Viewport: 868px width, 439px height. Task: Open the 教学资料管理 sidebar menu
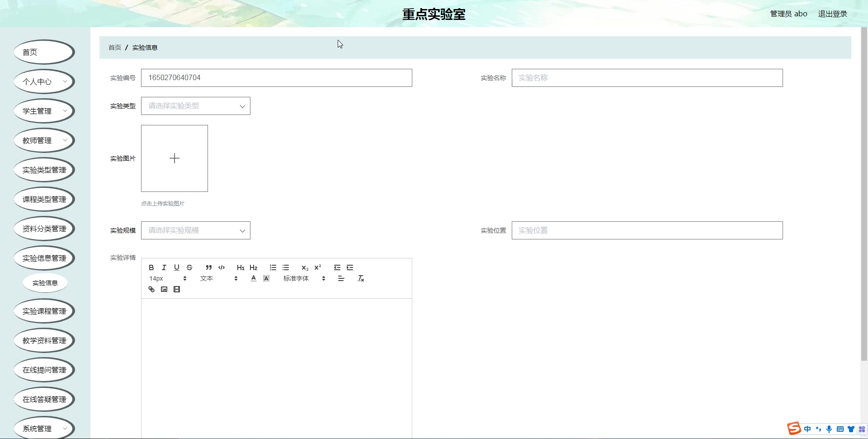44,340
